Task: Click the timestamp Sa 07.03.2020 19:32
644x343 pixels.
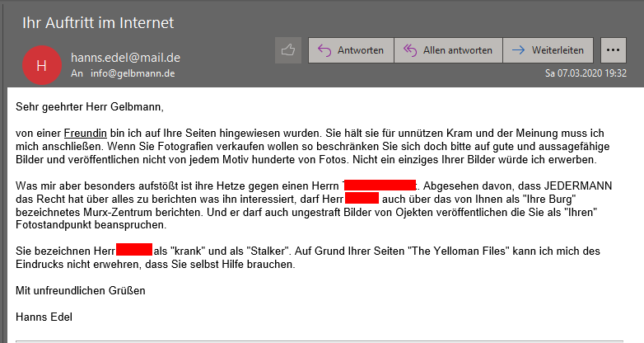Action: click(x=586, y=73)
